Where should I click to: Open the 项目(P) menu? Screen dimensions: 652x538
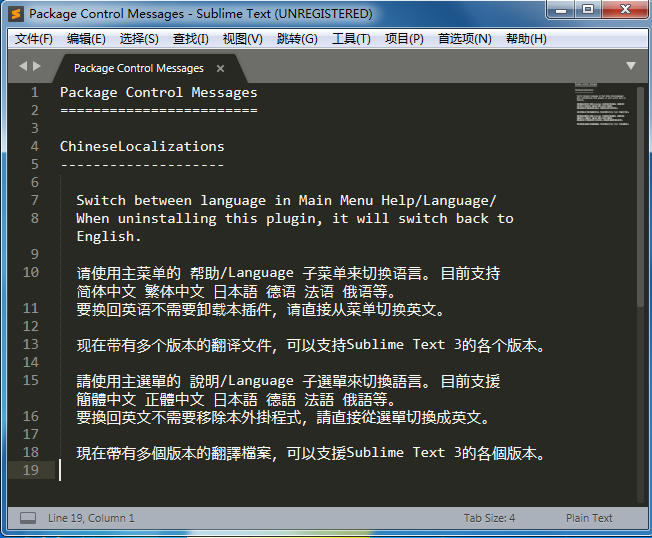[404, 39]
